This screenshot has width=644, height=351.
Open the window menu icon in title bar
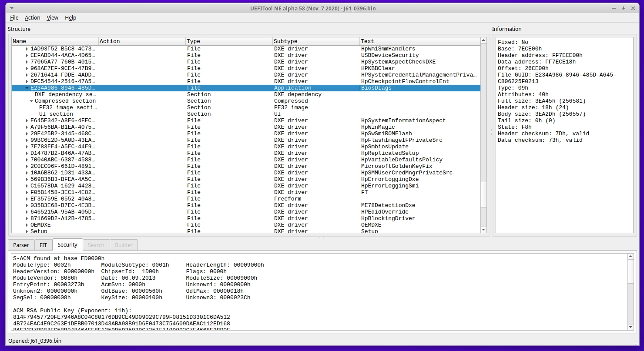[x=11, y=8]
